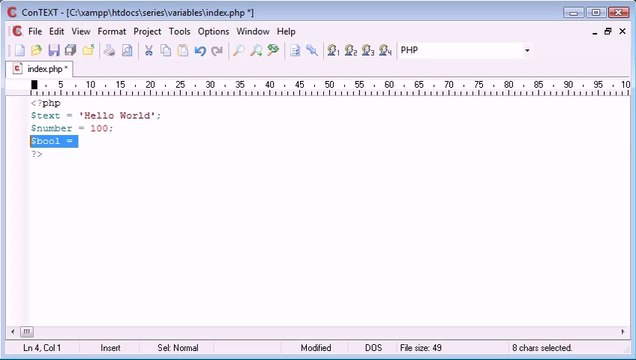Viewport: 636px width, 360px height.
Task: Click the horizontal scrollbar thumb
Action: 27,332
